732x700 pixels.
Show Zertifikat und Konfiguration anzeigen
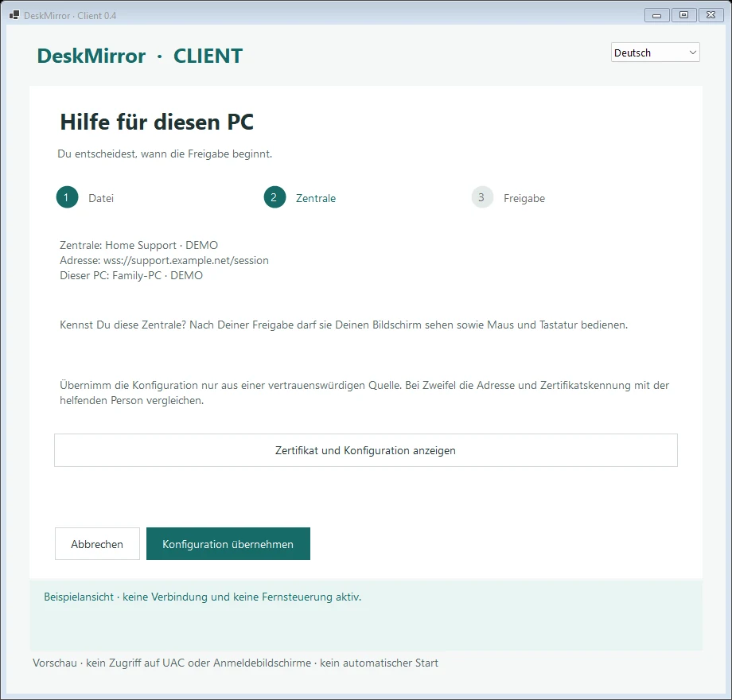(x=365, y=450)
